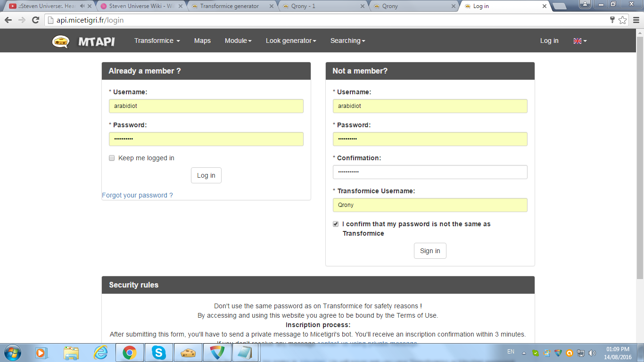Click the volume speaker tray icon
The height and width of the screenshot is (362, 644).
point(592,353)
